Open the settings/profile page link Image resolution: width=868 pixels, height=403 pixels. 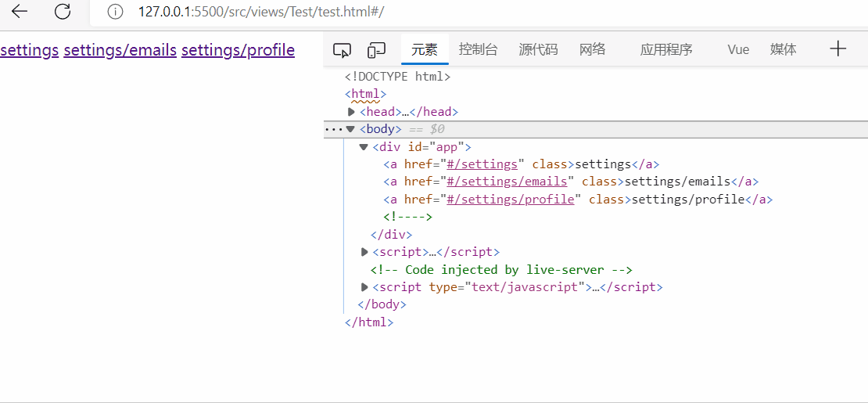[x=238, y=50]
